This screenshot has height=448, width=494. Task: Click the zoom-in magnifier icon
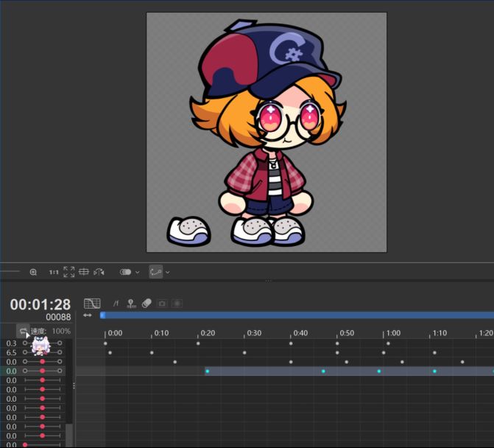click(x=33, y=272)
